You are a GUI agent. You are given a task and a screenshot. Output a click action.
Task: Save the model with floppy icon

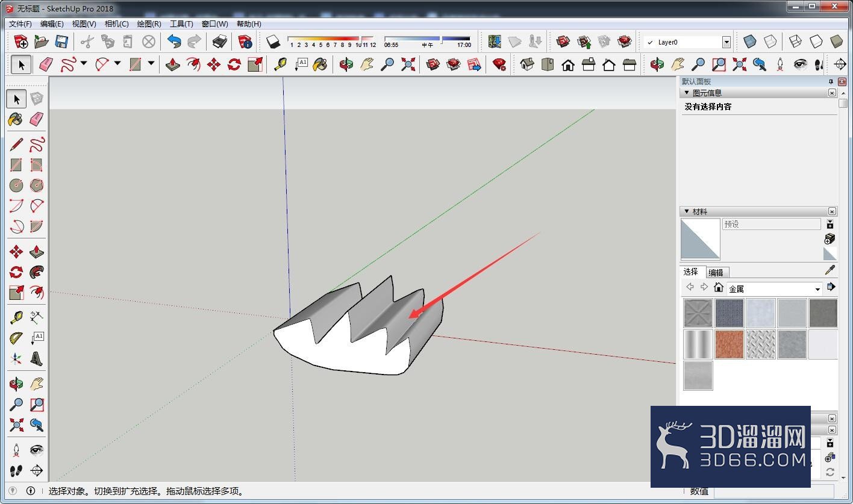61,41
